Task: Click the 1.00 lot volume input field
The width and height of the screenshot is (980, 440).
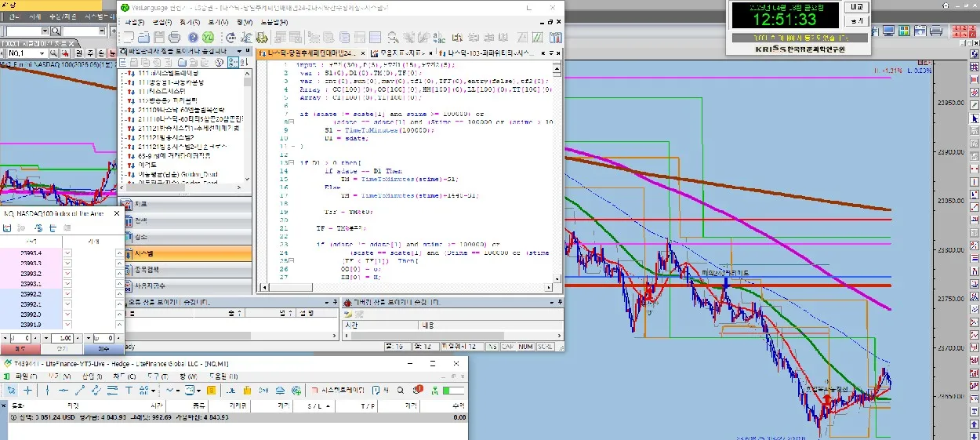Action: 62,338
